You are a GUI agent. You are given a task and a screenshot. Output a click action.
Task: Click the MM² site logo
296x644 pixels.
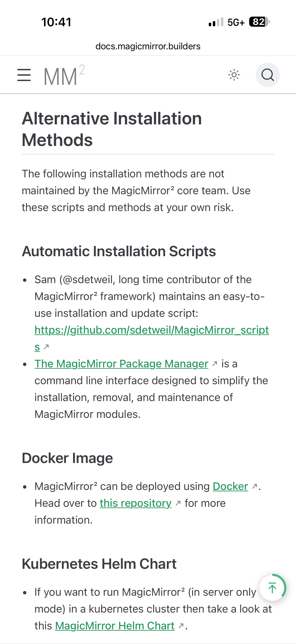64,75
